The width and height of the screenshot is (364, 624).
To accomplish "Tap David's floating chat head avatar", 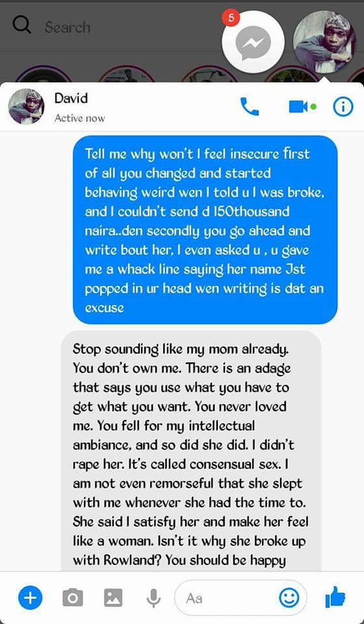I will tap(324, 42).
